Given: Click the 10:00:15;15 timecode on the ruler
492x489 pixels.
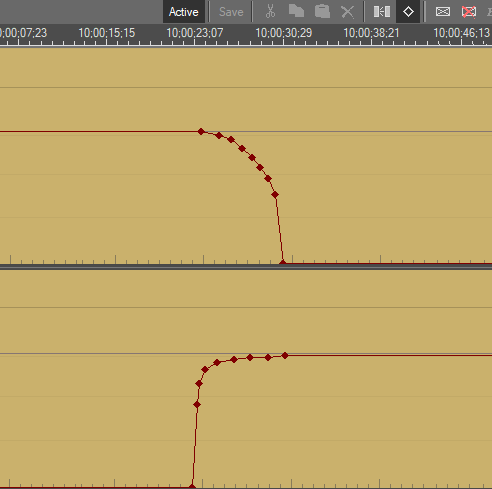Looking at the screenshot, I should point(107,33).
